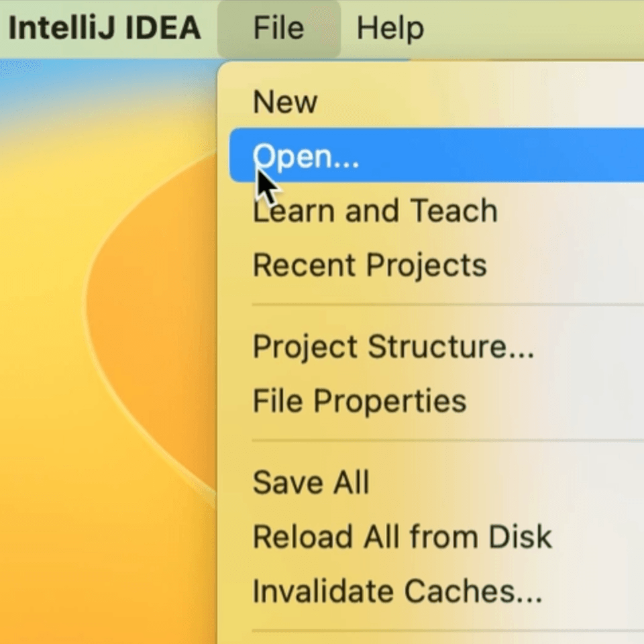Select Save All from File menu
Screen dimensions: 644x644
click(x=311, y=482)
